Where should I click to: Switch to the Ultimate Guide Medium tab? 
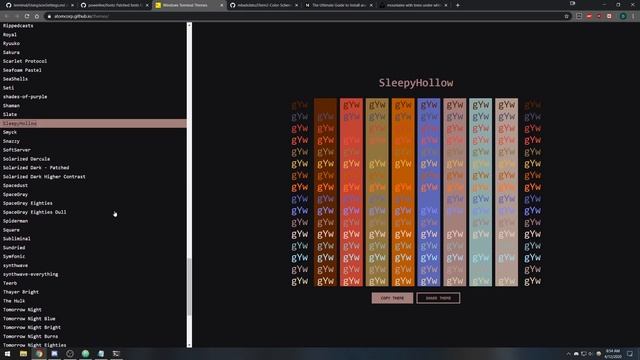pos(339,5)
